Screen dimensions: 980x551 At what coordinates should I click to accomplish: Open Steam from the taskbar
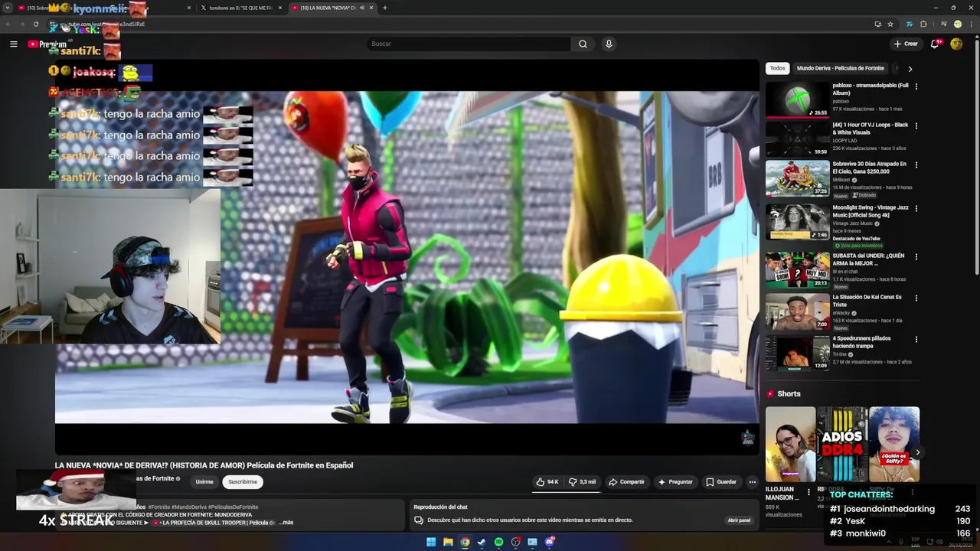click(482, 543)
